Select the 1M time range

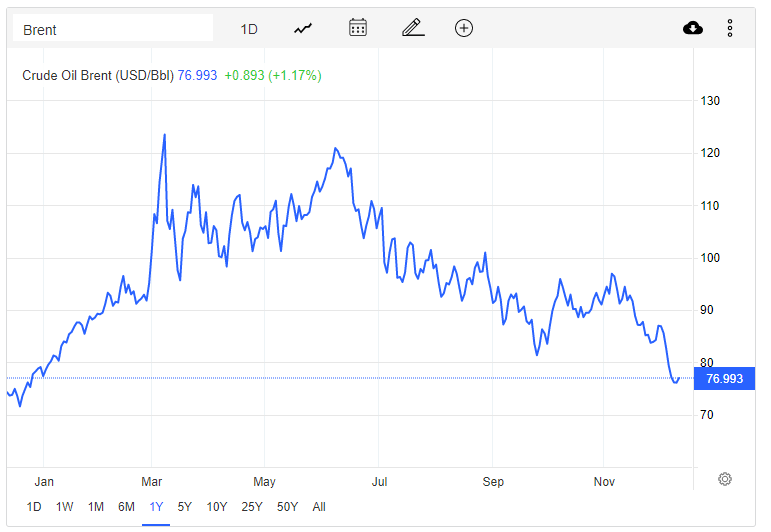coord(96,507)
